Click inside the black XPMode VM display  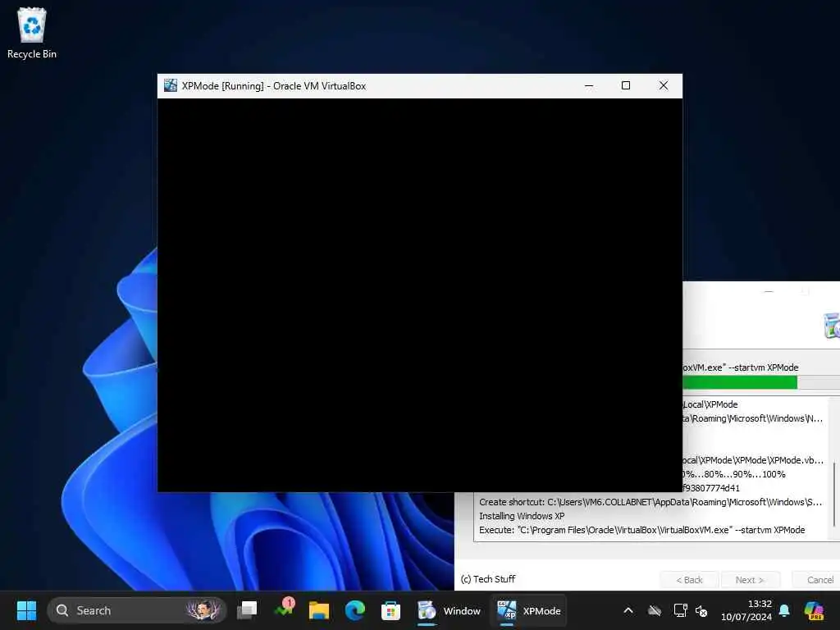[420, 294]
